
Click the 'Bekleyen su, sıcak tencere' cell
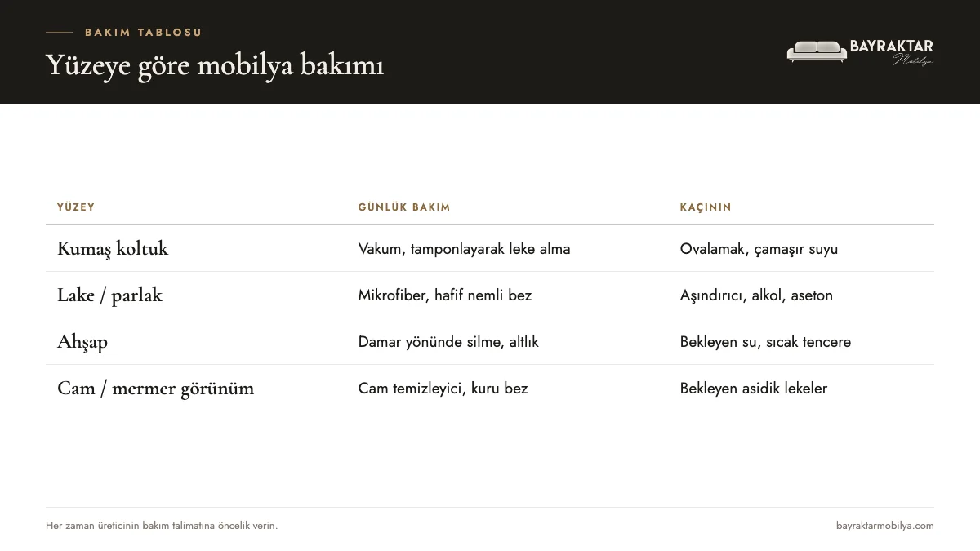click(x=765, y=342)
